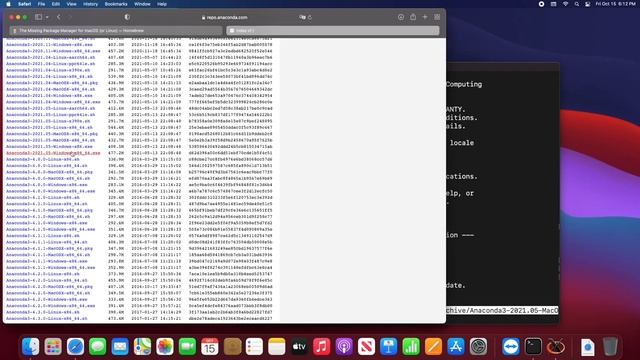Viewport: 640px width, 360px height.
Task: Open Photos from the Dock
Action: point(165,347)
